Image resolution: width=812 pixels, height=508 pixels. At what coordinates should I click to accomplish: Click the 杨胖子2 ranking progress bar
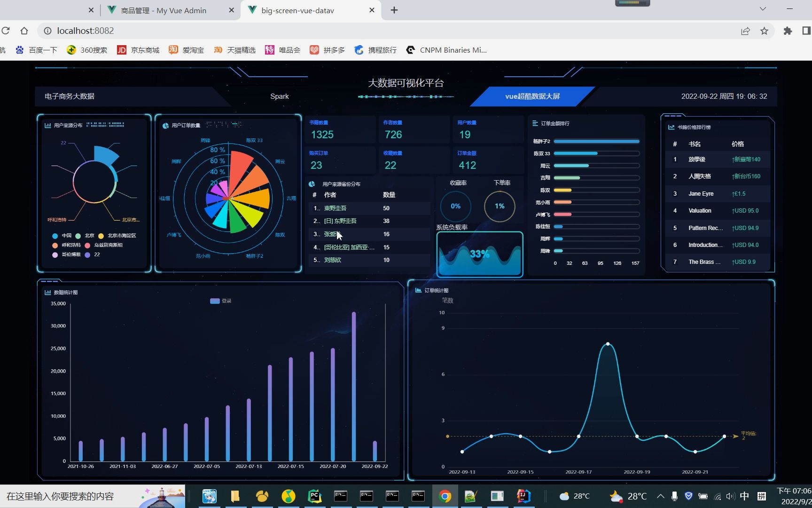[596, 141]
